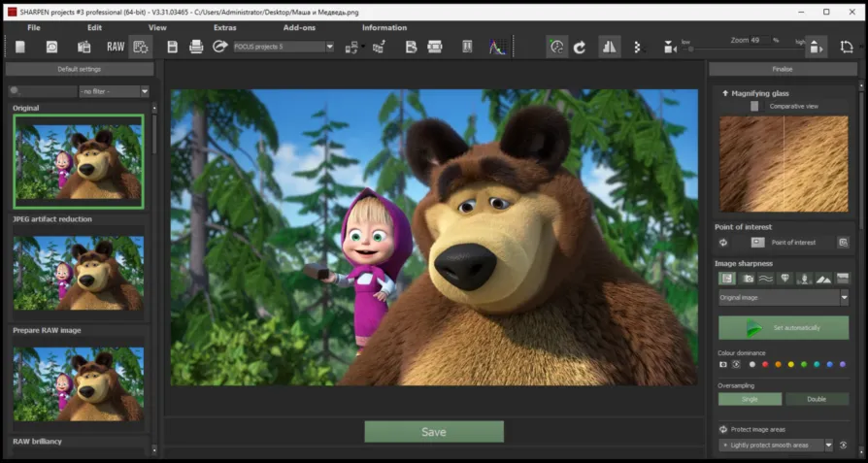
Task: Open the 'no filter' preset dropdown
Action: point(115,91)
